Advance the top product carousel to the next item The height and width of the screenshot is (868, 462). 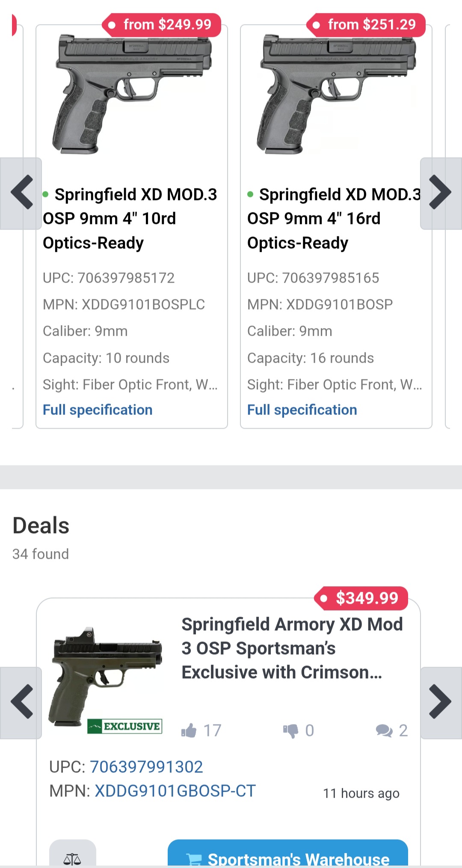441,193
